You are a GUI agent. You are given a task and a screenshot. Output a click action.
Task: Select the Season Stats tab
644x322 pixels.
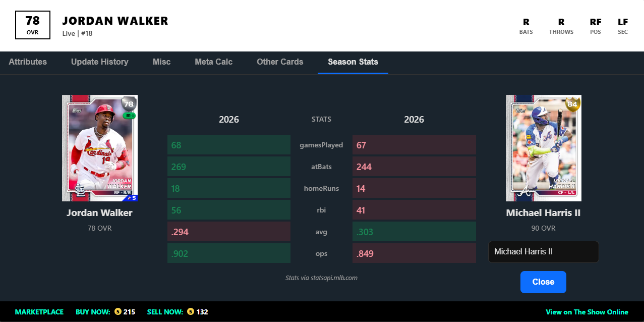(x=353, y=62)
